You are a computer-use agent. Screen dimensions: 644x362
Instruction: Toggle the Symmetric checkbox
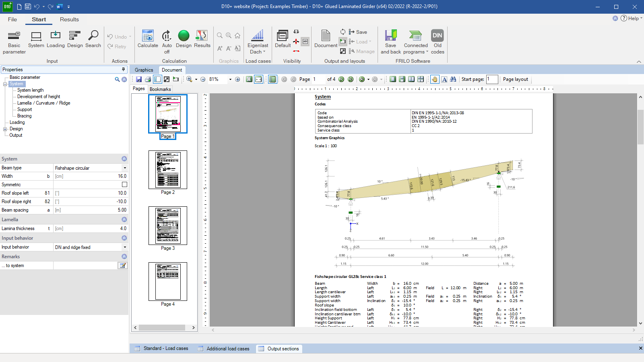point(124,185)
